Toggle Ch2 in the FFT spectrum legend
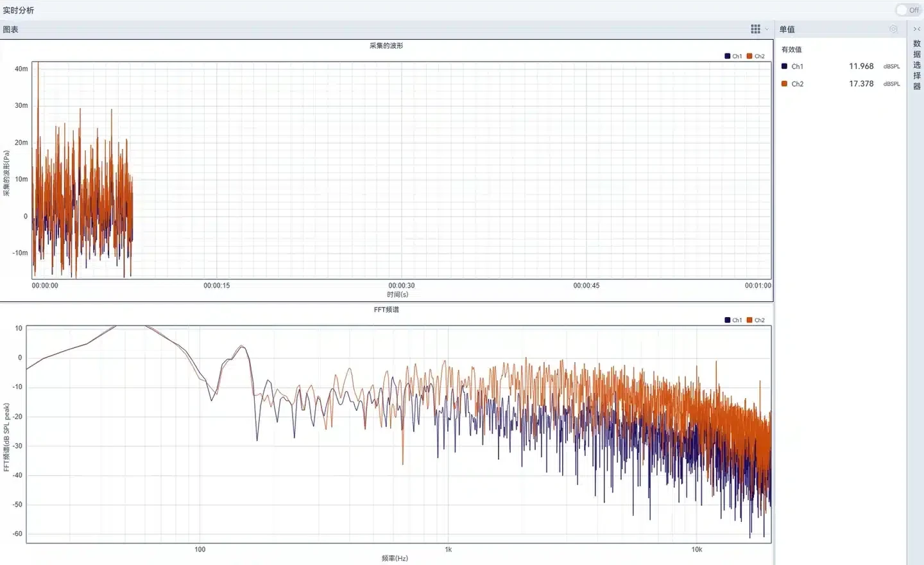The height and width of the screenshot is (565, 924). [756, 320]
